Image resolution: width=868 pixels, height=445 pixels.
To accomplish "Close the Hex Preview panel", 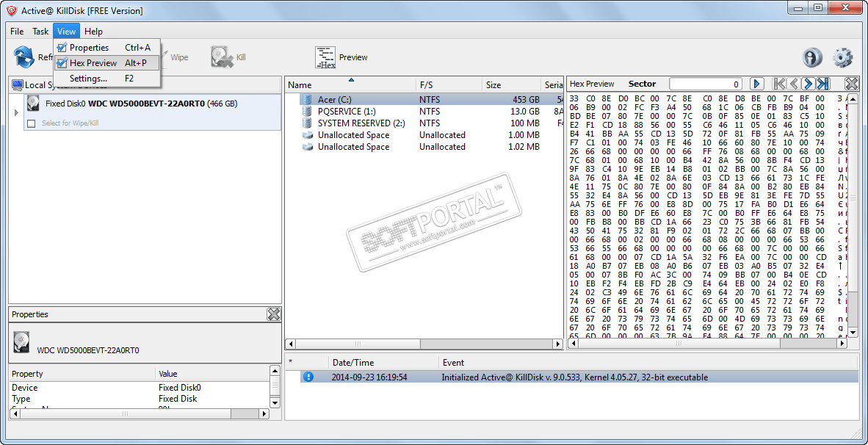I will click(x=852, y=84).
